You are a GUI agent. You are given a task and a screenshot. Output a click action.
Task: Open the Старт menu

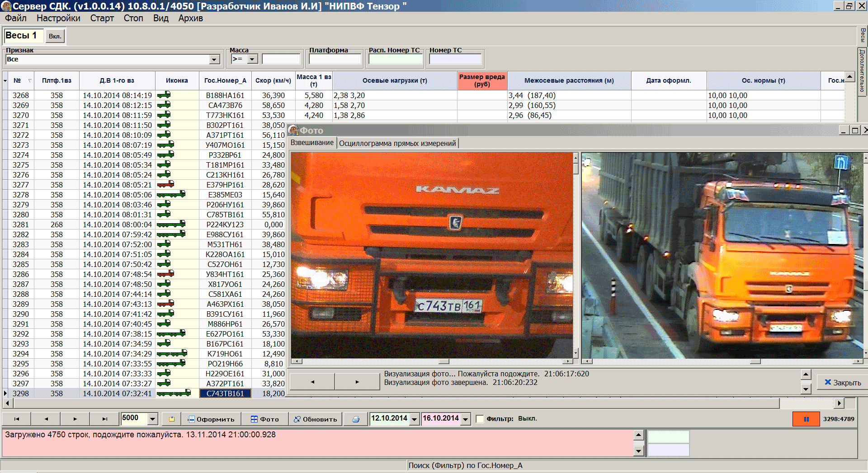click(102, 18)
